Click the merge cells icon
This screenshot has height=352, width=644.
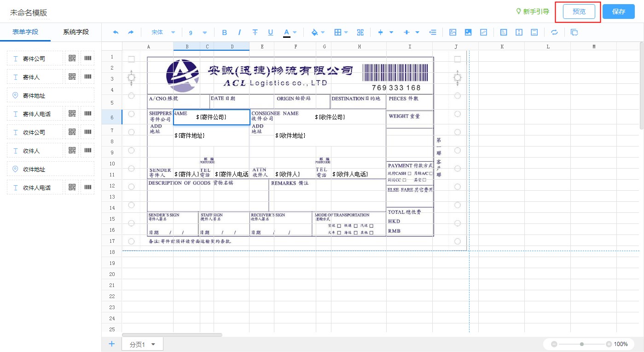coord(360,32)
